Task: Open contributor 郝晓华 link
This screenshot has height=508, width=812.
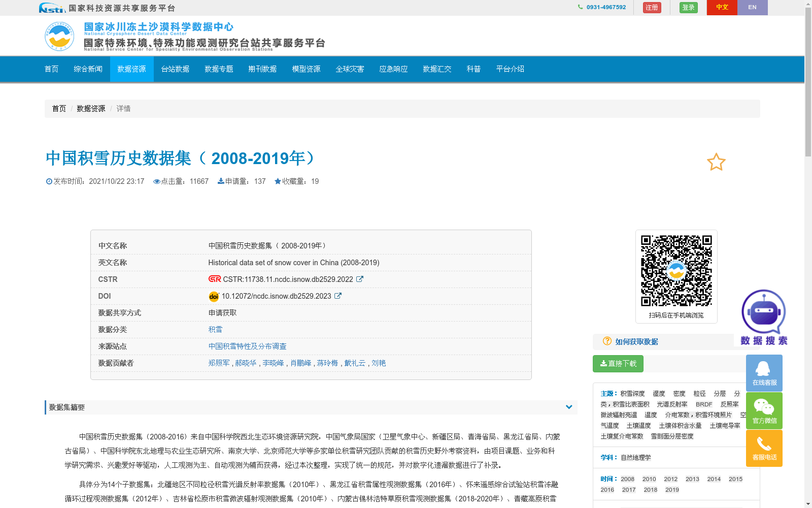Action: tap(246, 363)
